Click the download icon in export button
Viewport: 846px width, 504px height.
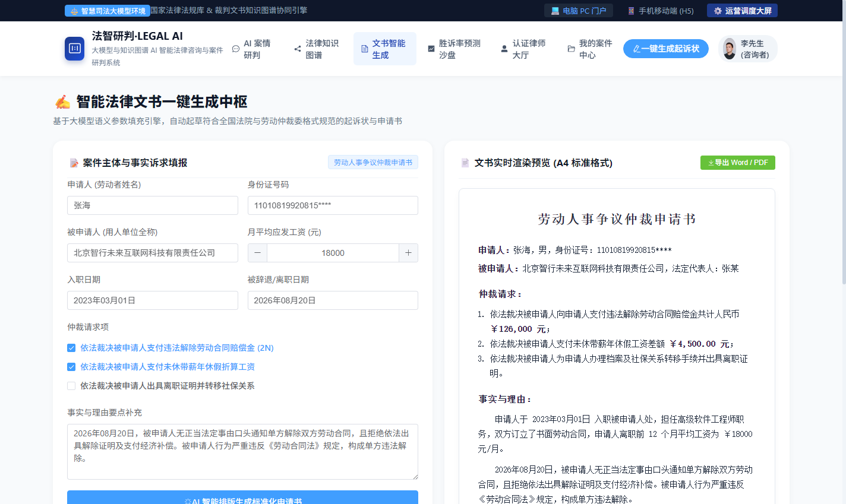coord(711,163)
